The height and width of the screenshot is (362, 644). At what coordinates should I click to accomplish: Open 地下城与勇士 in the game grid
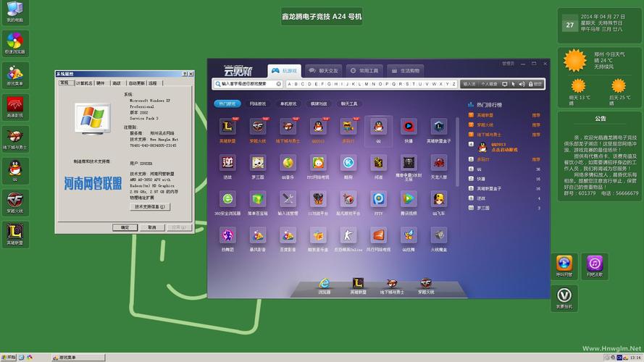point(288,127)
